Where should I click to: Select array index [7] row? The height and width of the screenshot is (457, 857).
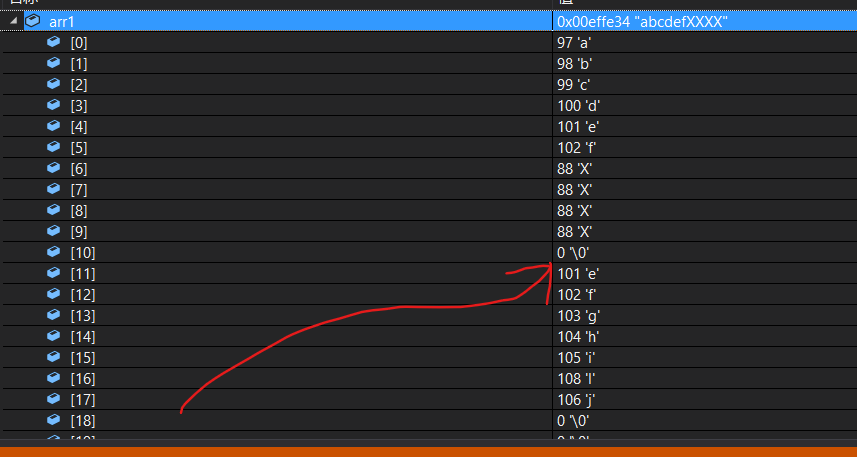pyautogui.click(x=428, y=189)
